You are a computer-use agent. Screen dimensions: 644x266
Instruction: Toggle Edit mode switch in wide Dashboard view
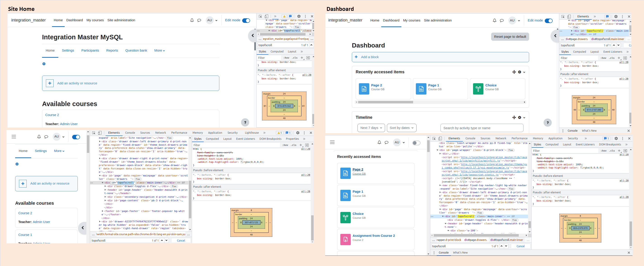tap(549, 21)
